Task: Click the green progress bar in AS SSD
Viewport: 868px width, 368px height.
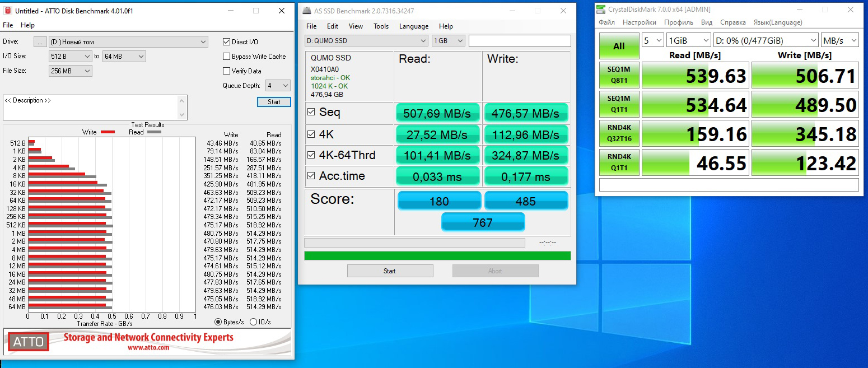Action: pyautogui.click(x=437, y=256)
